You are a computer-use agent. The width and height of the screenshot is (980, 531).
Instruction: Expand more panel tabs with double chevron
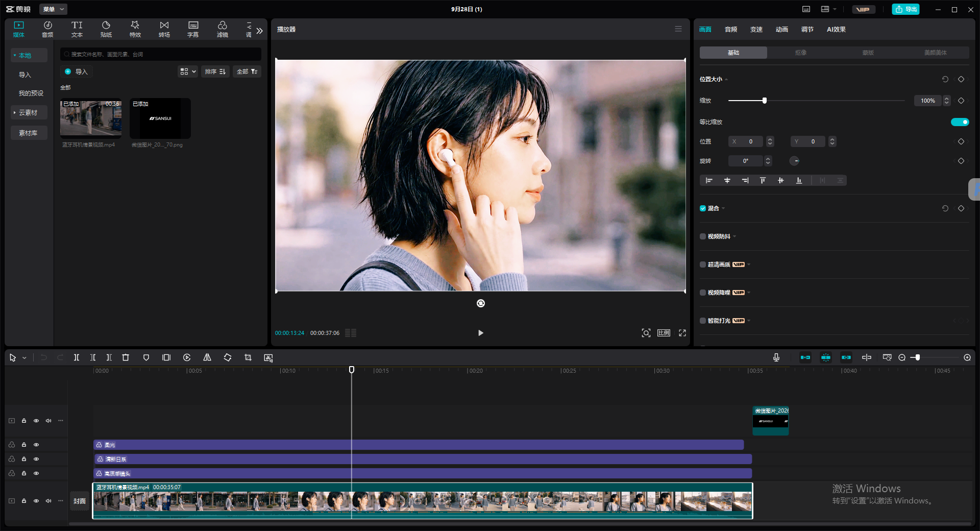click(x=260, y=31)
